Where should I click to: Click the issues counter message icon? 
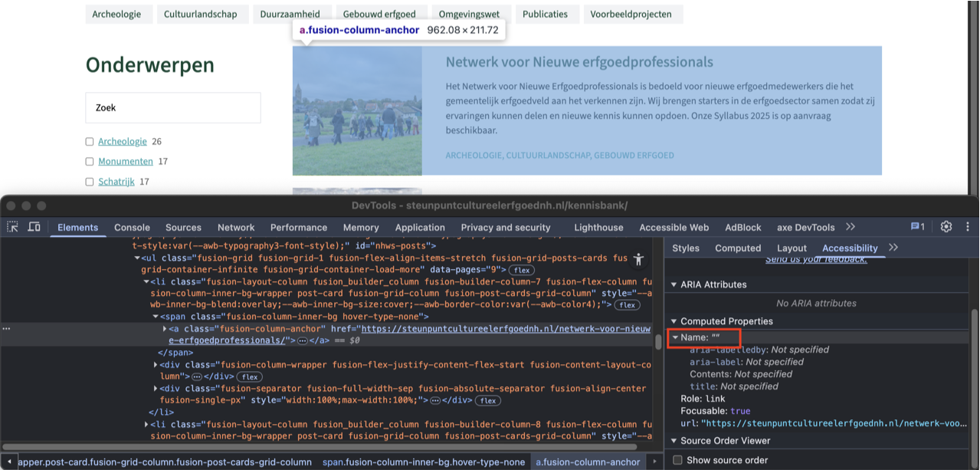point(917,227)
